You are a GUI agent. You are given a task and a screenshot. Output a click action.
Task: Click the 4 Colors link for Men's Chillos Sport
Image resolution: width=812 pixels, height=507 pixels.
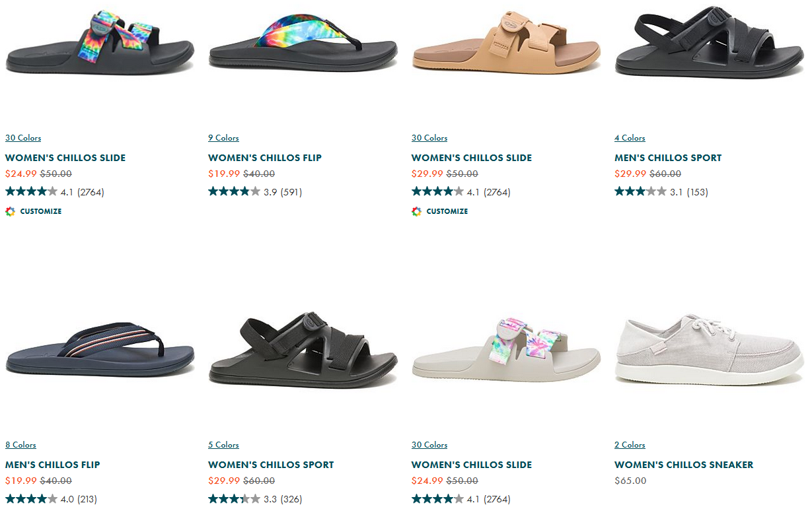(x=630, y=137)
